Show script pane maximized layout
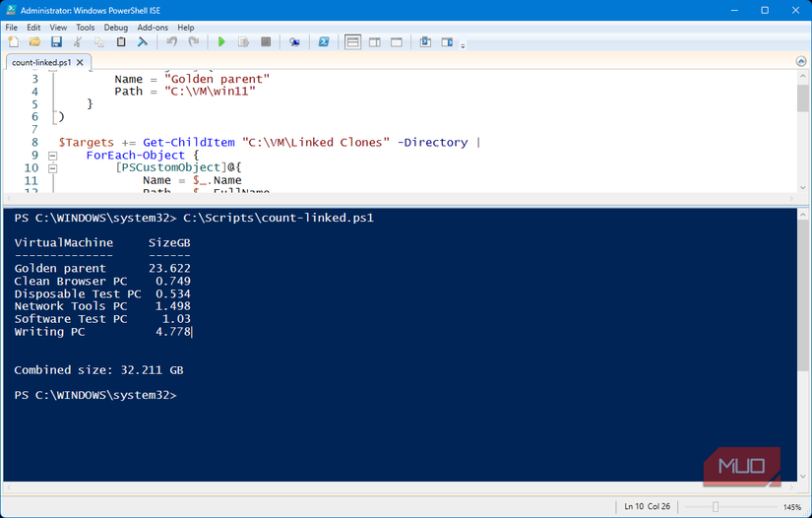Screen dimensions: 812x518 (x=397, y=42)
